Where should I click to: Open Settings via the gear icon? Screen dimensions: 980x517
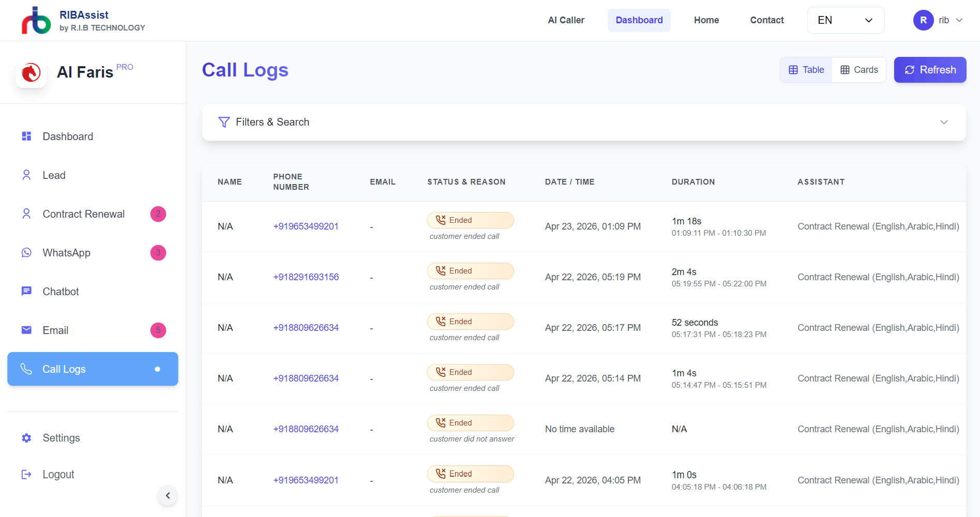[26, 438]
